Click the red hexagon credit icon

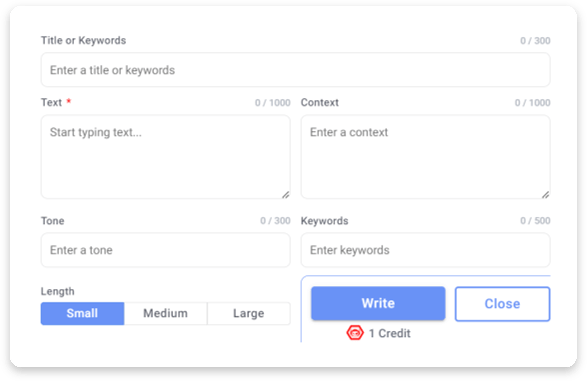[355, 333]
